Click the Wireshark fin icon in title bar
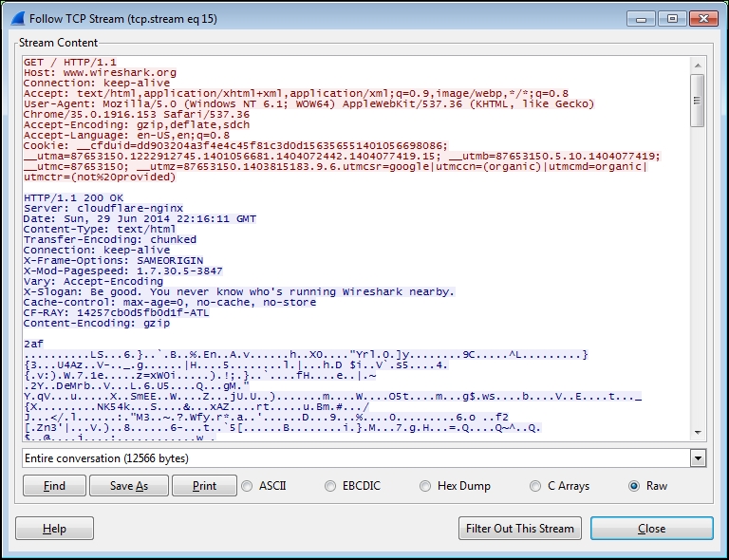The image size is (729, 560). [18, 19]
